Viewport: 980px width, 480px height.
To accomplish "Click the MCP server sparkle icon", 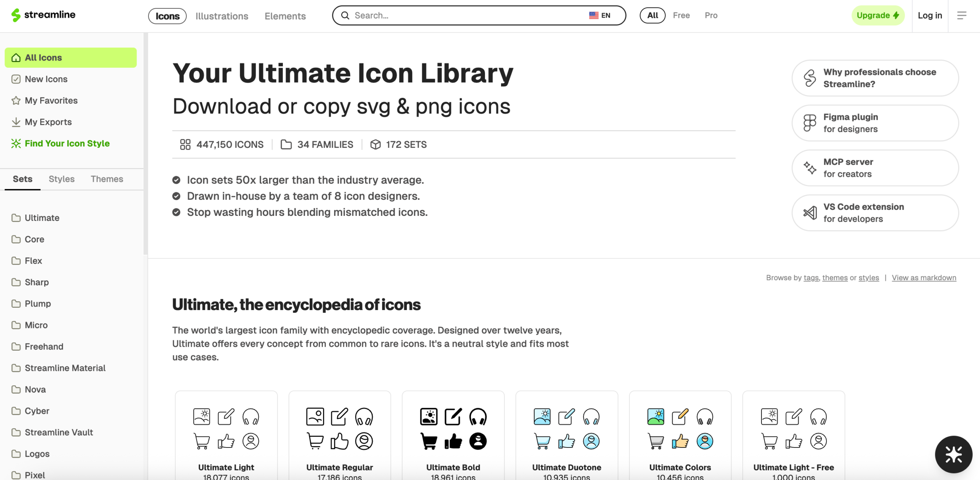I will (810, 168).
